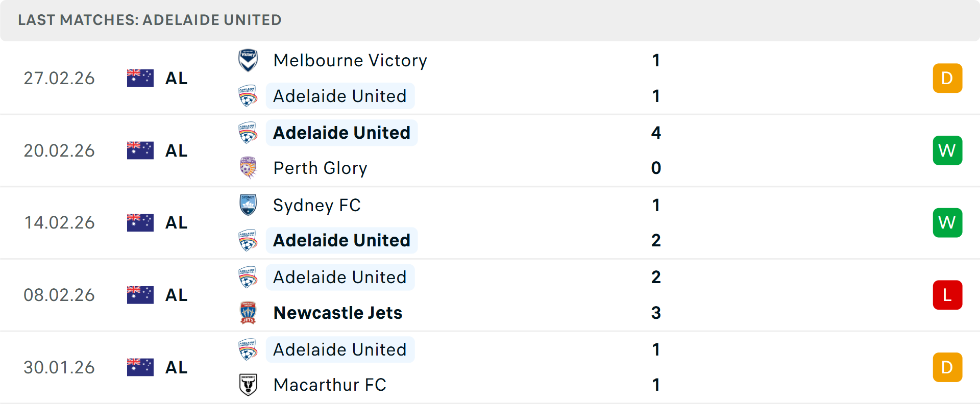Open the Adelaide United team page link
Screen dimensions: 980x404
[340, 95]
